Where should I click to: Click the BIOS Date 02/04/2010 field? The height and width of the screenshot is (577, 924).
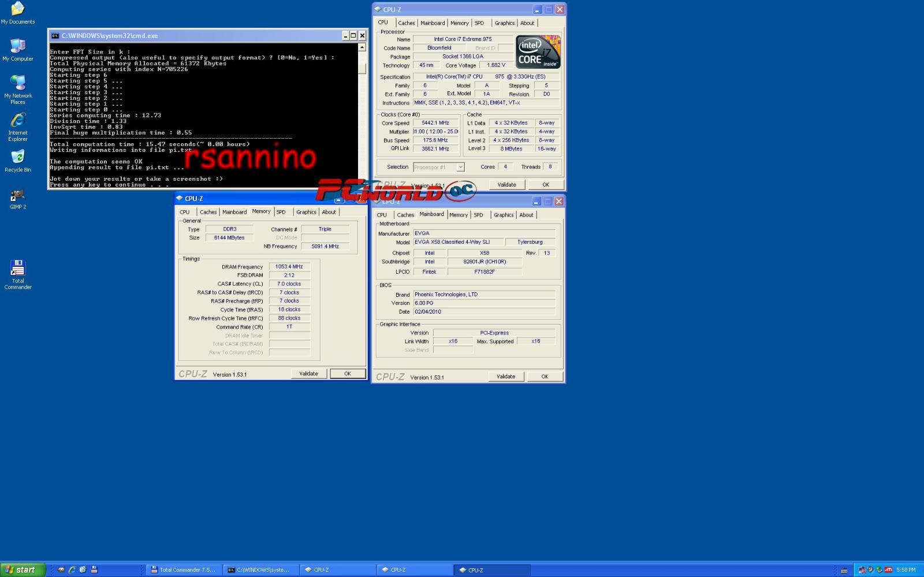coord(484,312)
